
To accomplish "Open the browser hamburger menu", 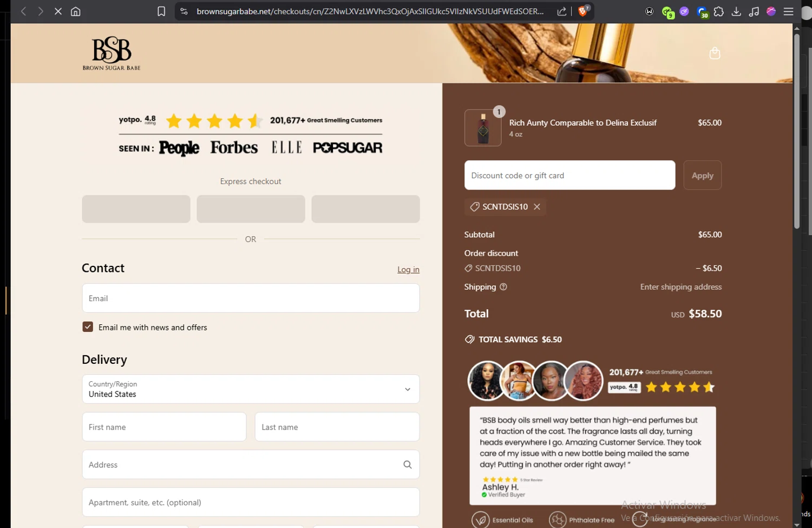I will 789,11.
